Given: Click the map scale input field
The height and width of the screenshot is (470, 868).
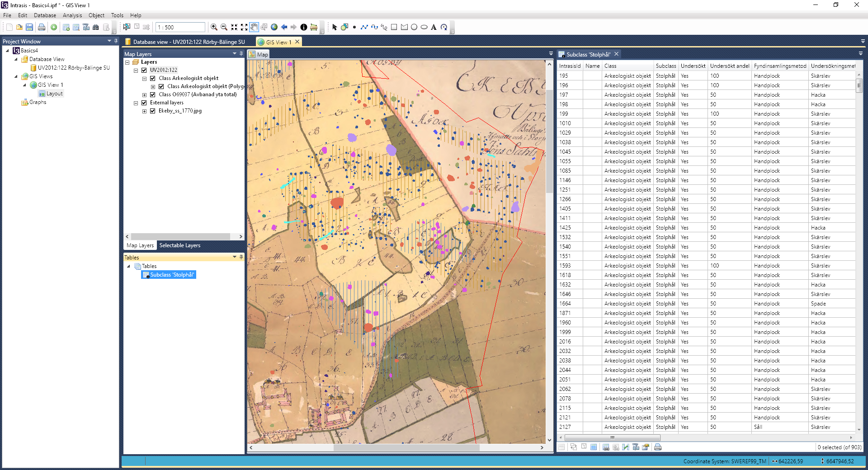Looking at the screenshot, I should [180, 27].
